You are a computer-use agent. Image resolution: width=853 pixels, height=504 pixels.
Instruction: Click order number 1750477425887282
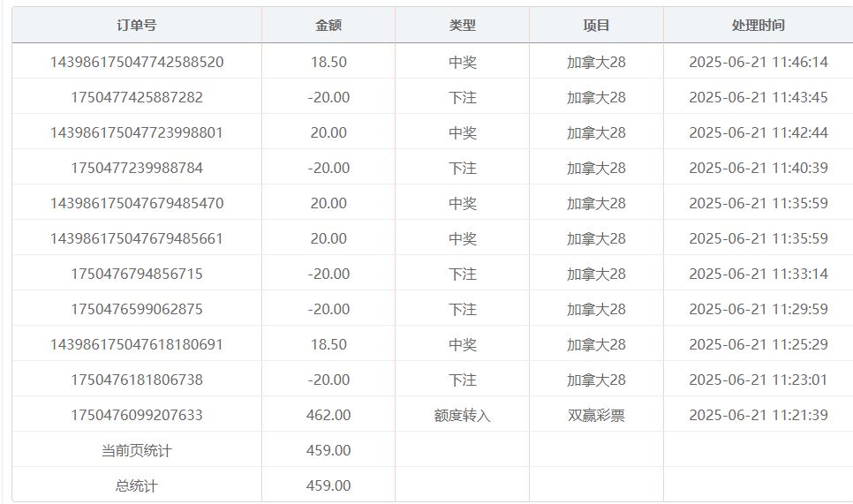point(137,97)
